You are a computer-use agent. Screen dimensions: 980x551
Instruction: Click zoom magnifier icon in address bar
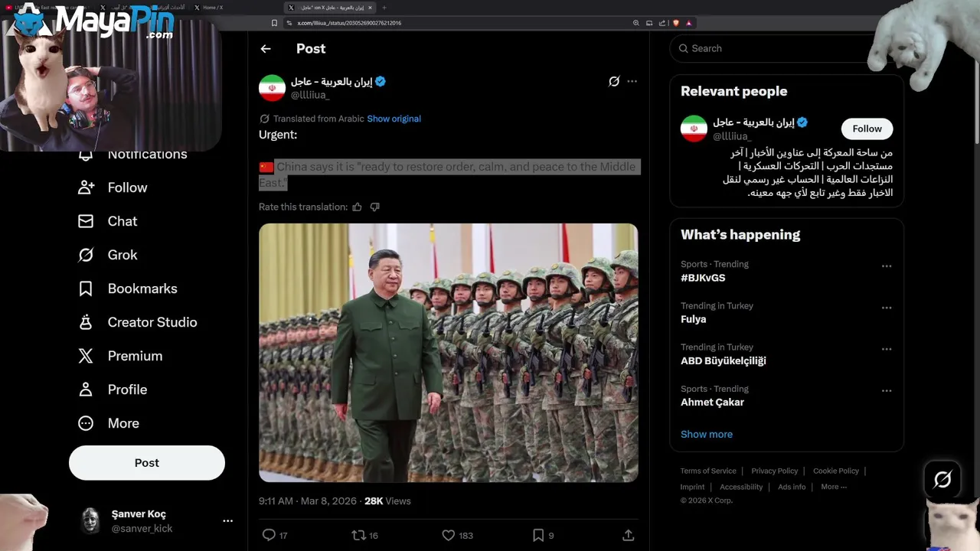click(636, 23)
